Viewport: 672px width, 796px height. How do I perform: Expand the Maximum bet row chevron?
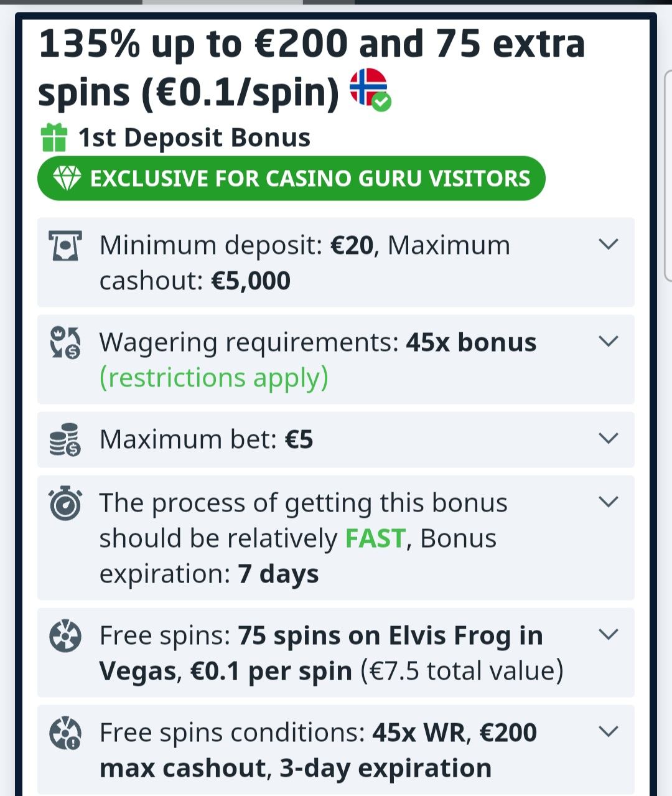608,438
